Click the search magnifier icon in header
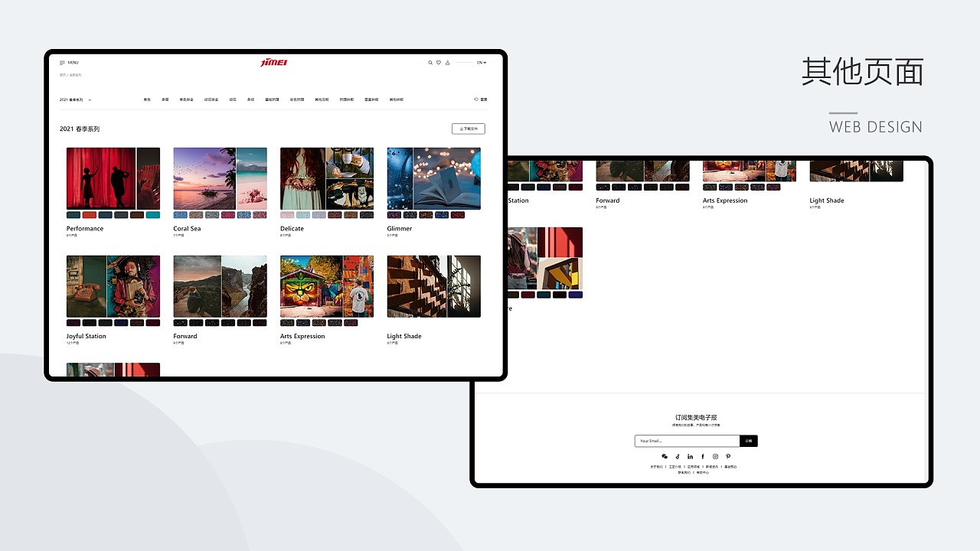The height and width of the screenshot is (551, 980). 430,63
